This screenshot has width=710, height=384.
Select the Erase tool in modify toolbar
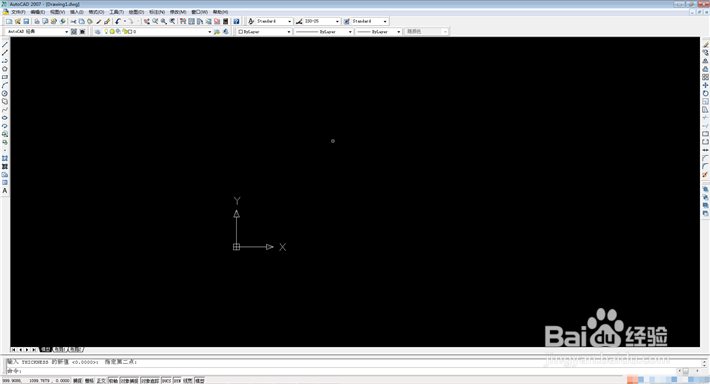pyautogui.click(x=705, y=45)
